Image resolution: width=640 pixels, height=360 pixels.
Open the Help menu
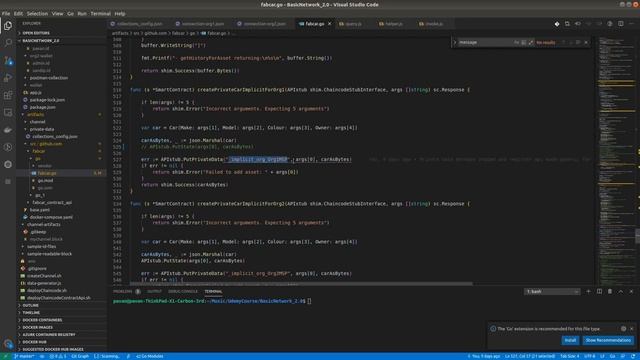click(120, 13)
